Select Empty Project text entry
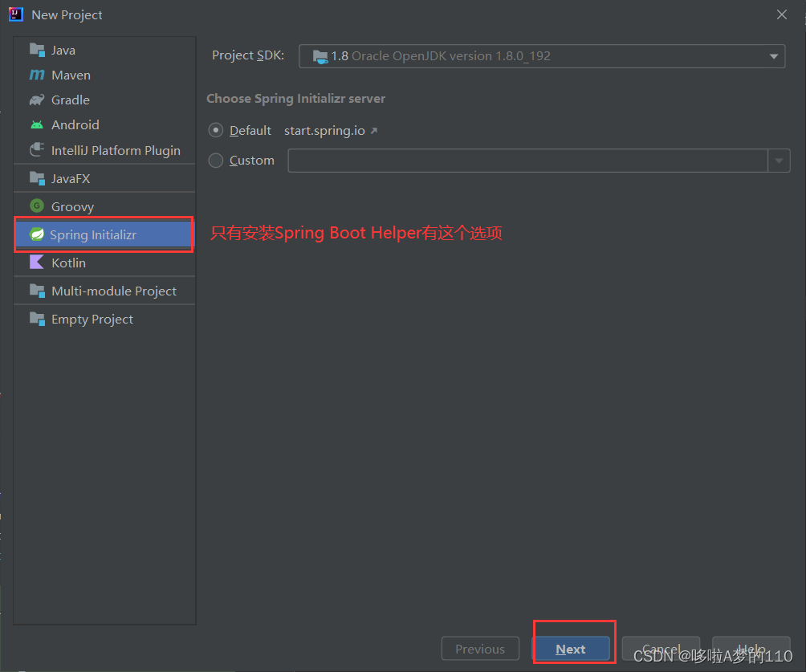 92,320
